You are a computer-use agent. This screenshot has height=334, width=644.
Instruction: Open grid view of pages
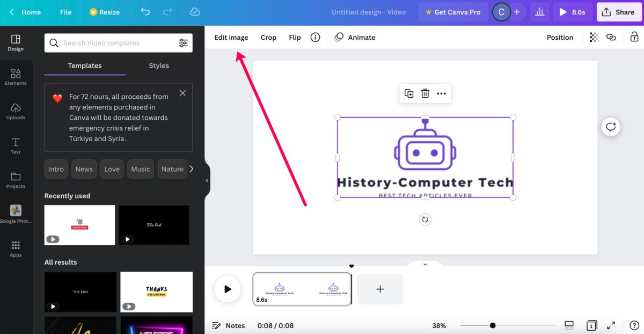(569, 325)
